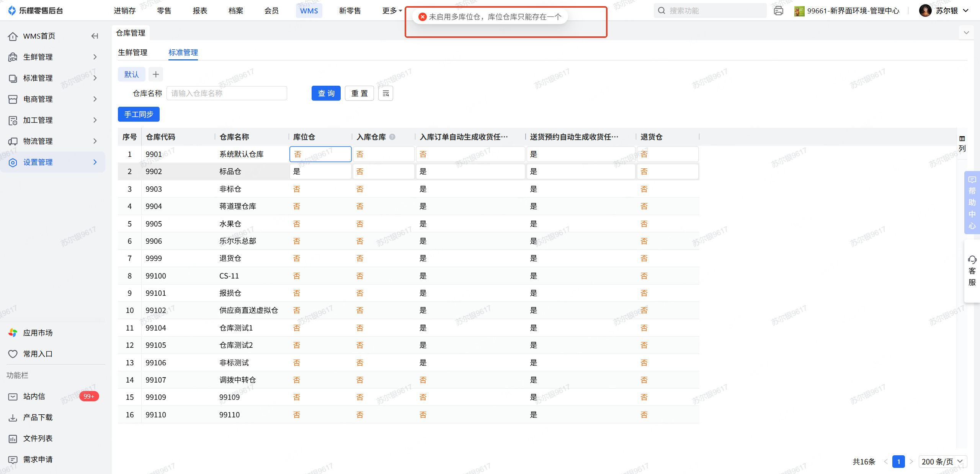Click the 查询 button
Image resolution: width=980 pixels, height=474 pixels.
coord(326,93)
